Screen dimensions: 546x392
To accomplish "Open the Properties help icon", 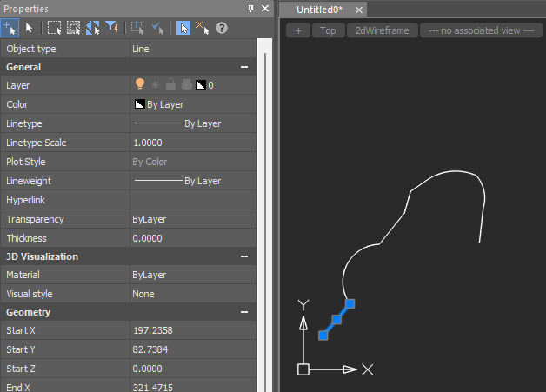I will pyautogui.click(x=222, y=28).
